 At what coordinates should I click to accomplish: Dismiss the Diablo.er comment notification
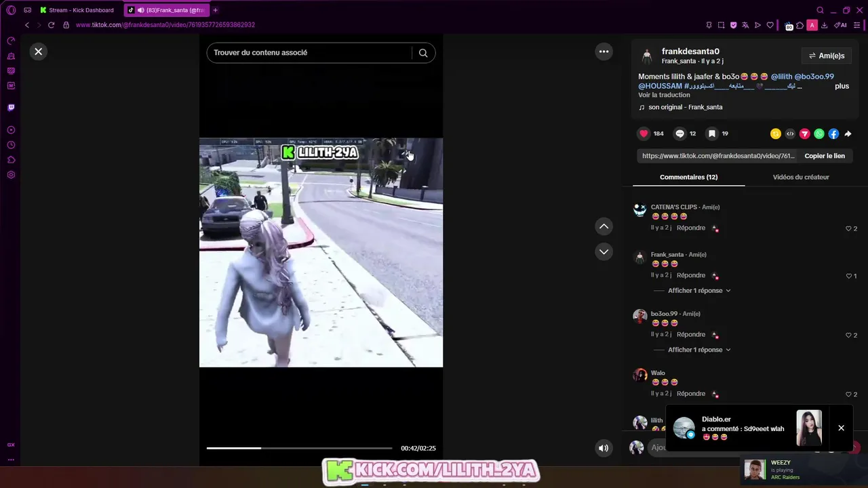[x=841, y=428]
